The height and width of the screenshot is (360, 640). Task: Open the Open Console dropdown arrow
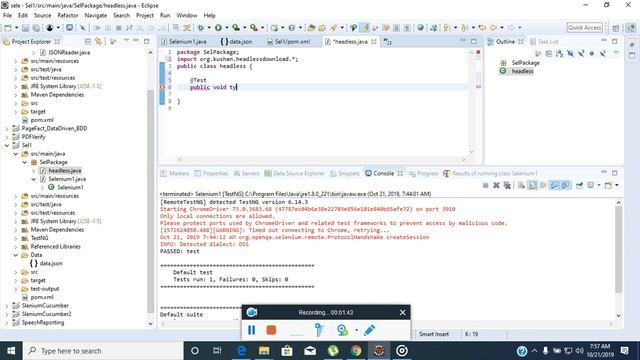coord(617,185)
